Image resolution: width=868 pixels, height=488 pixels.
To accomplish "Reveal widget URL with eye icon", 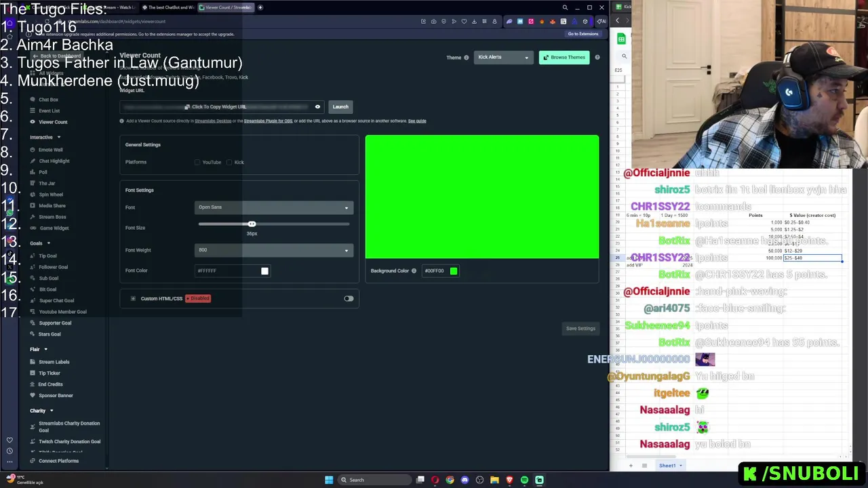I will pos(317,106).
